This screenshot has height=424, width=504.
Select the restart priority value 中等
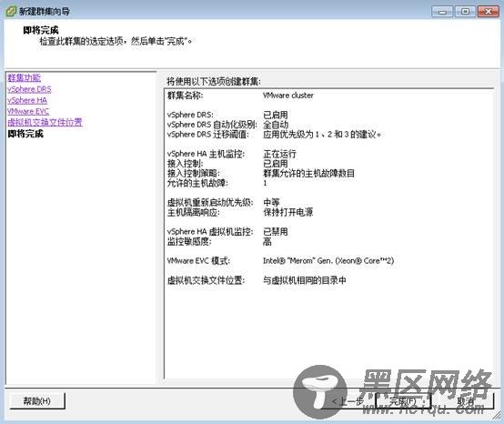coord(271,203)
